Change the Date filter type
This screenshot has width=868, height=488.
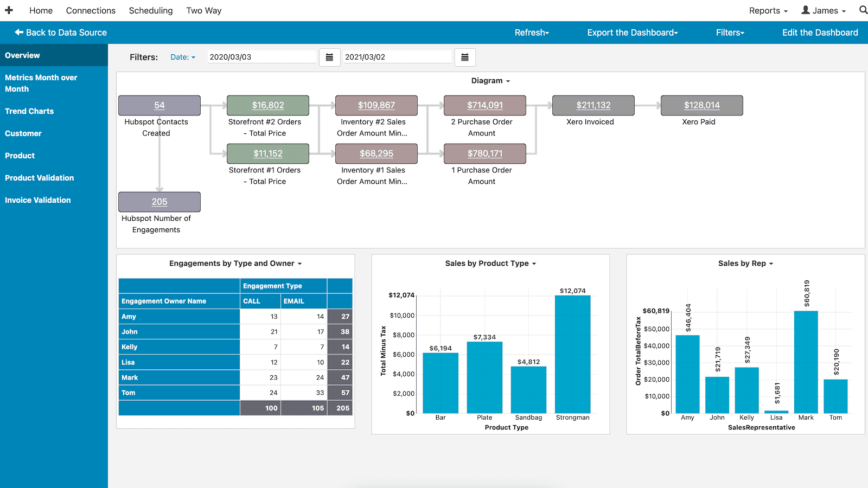pyautogui.click(x=183, y=56)
